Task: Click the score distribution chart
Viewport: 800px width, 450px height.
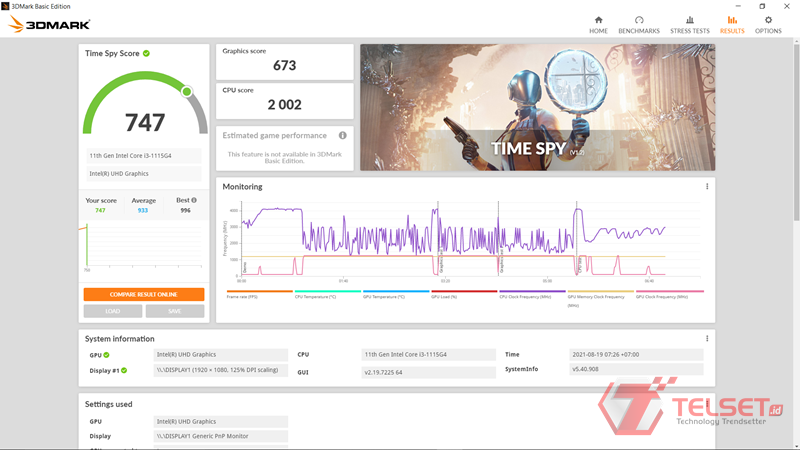Action: point(144,245)
